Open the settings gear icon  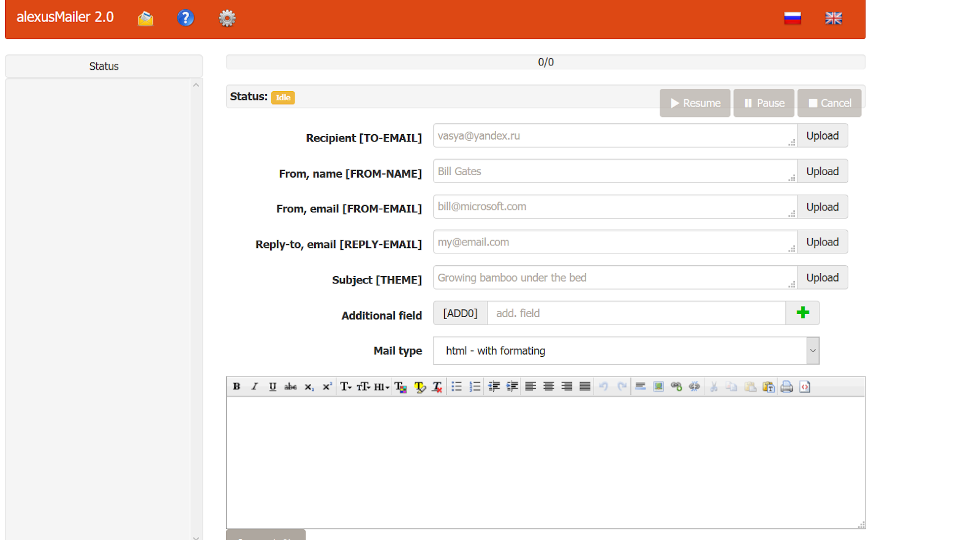click(227, 18)
